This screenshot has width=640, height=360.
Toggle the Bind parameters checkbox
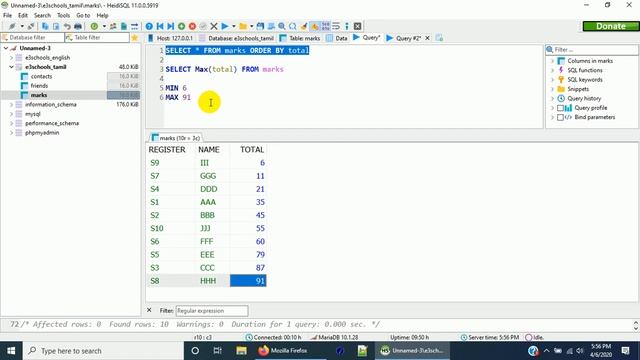click(x=560, y=118)
